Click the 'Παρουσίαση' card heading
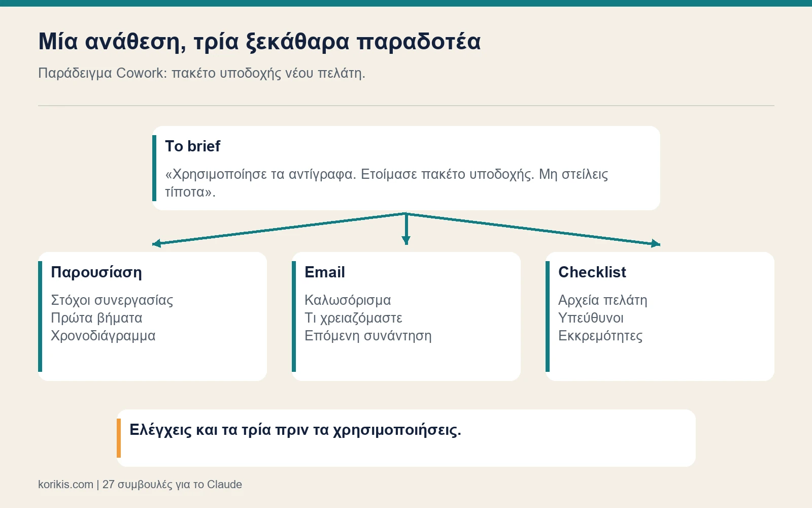Viewport: 812px width, 508px height. coord(96,272)
